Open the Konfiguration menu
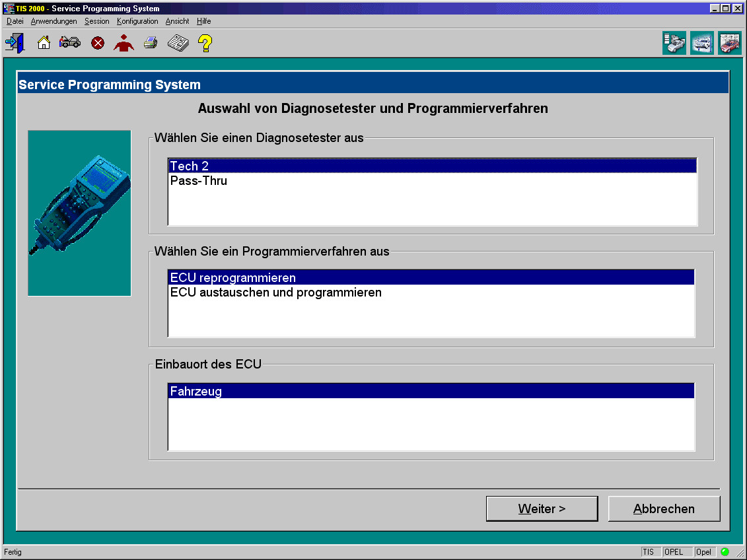This screenshot has width=747, height=560. click(137, 21)
